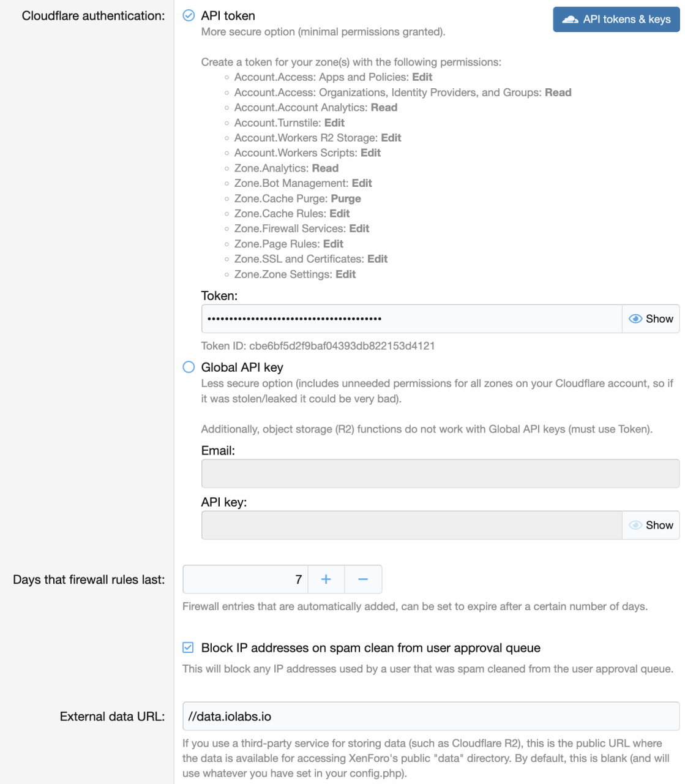Select the Global API key option

[189, 367]
